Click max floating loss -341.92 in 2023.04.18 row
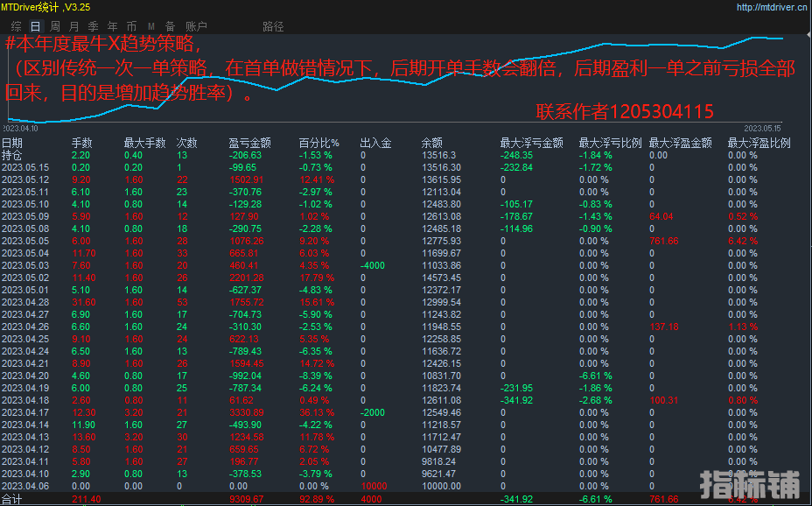This screenshot has width=812, height=506. point(516,401)
